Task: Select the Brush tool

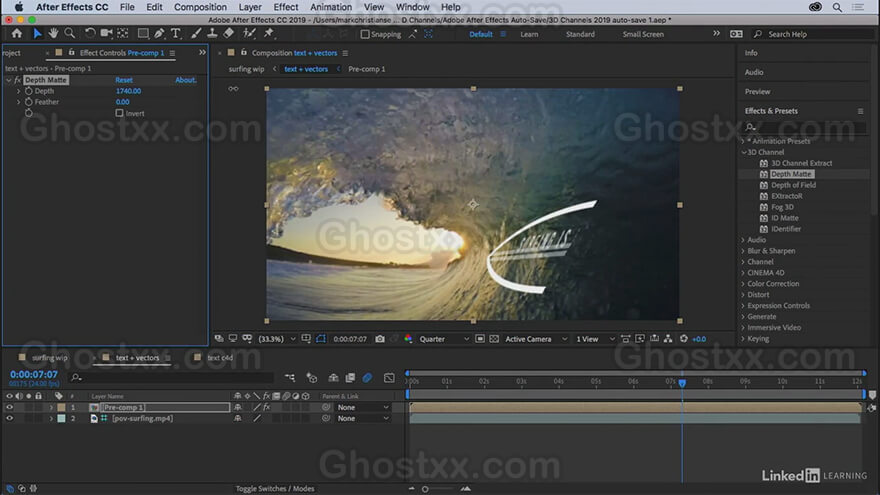Action: 196,34
